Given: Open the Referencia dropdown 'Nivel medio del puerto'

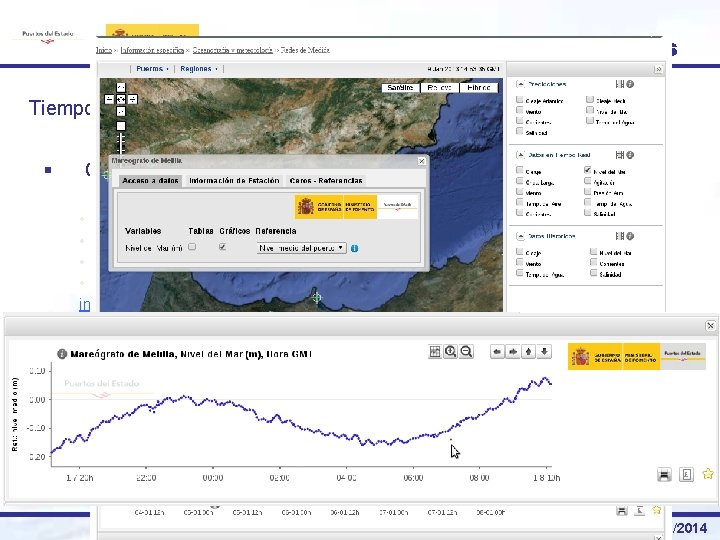Looking at the screenshot, I should point(301,248).
